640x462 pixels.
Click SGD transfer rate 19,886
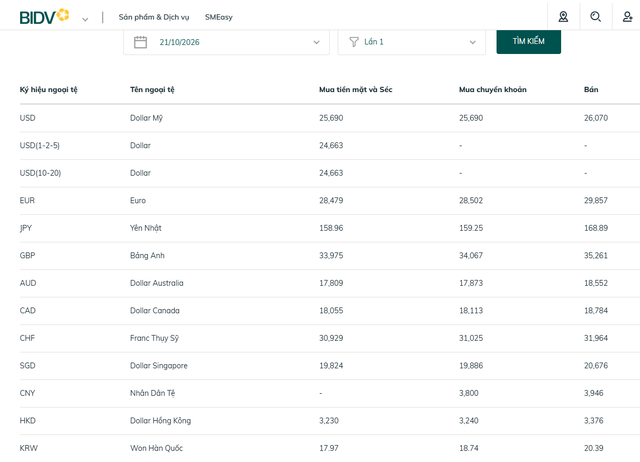click(x=471, y=365)
